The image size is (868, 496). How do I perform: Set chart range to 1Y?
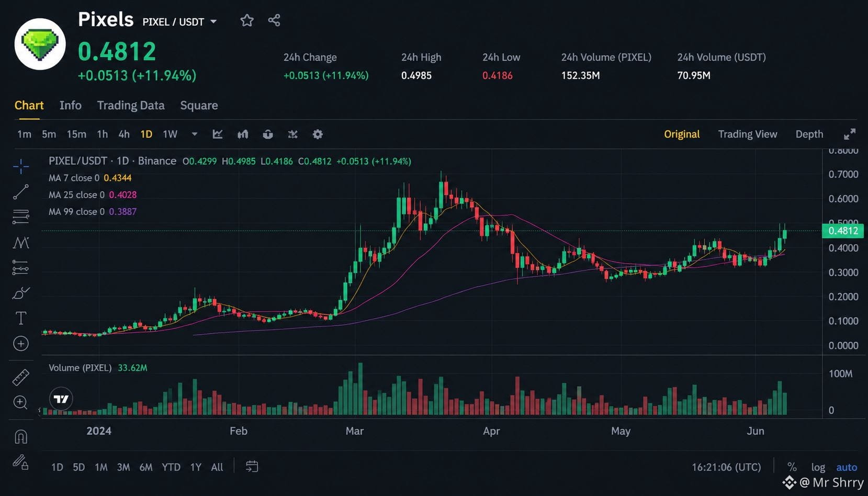pyautogui.click(x=196, y=467)
